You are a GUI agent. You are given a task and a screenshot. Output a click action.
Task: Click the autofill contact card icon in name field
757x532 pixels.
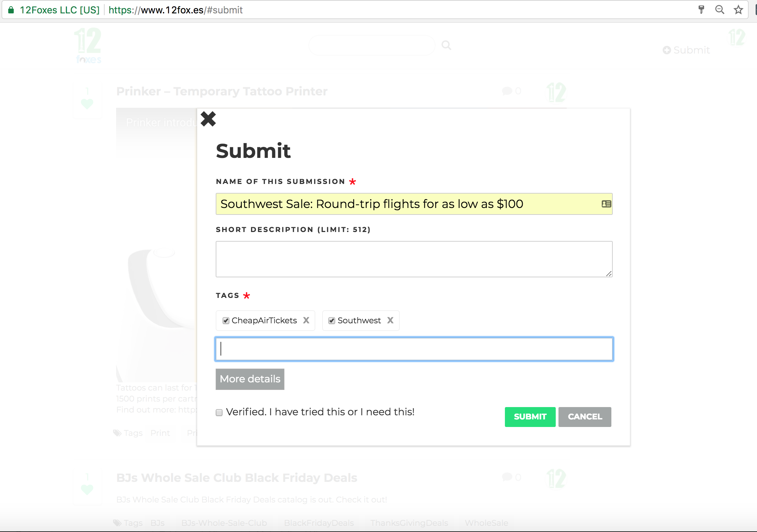coord(606,204)
